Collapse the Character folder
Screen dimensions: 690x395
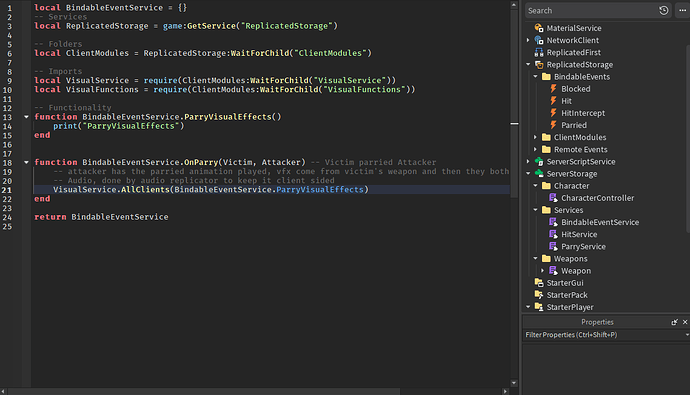tap(535, 186)
